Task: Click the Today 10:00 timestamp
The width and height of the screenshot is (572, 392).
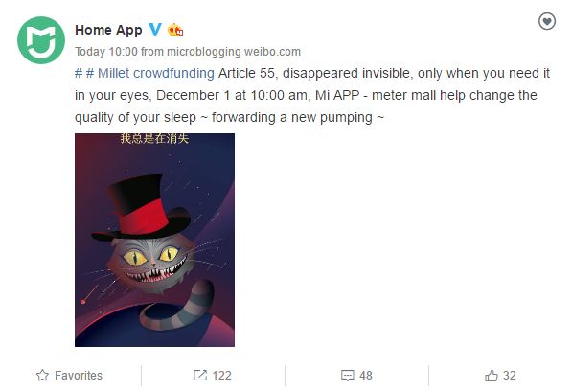Action: pos(106,52)
